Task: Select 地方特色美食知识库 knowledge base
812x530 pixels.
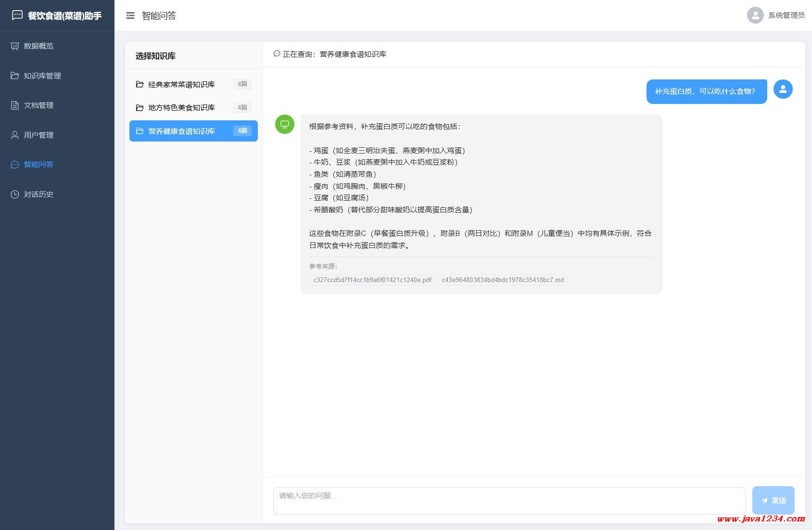Action: 181,108
